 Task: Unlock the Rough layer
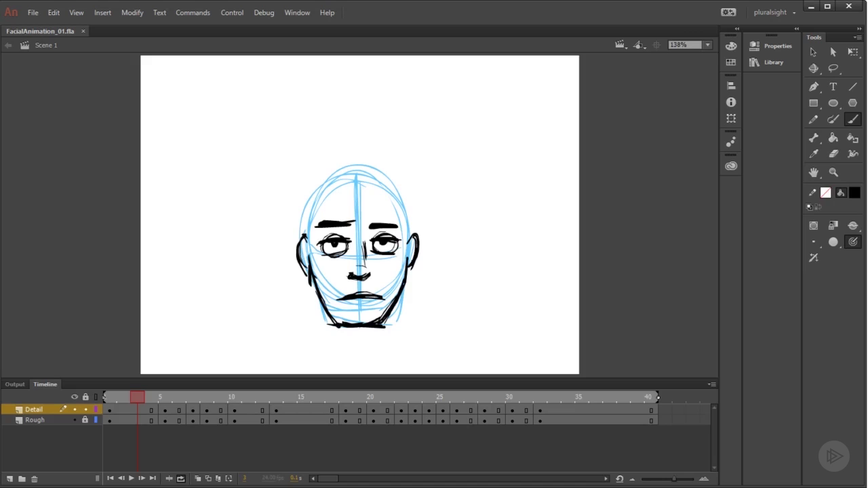tap(85, 420)
